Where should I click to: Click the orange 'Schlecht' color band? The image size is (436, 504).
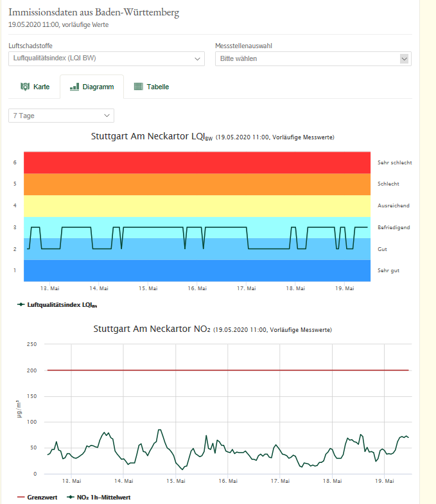coord(197,184)
